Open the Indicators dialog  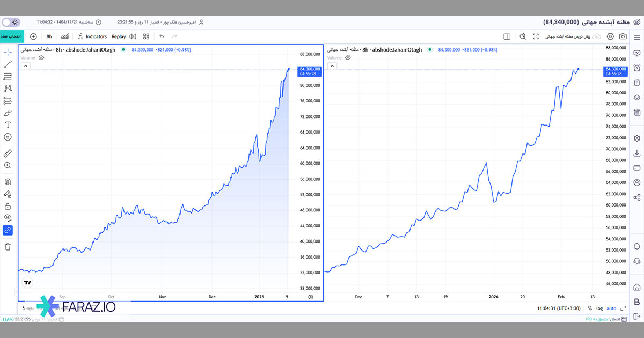92,36
